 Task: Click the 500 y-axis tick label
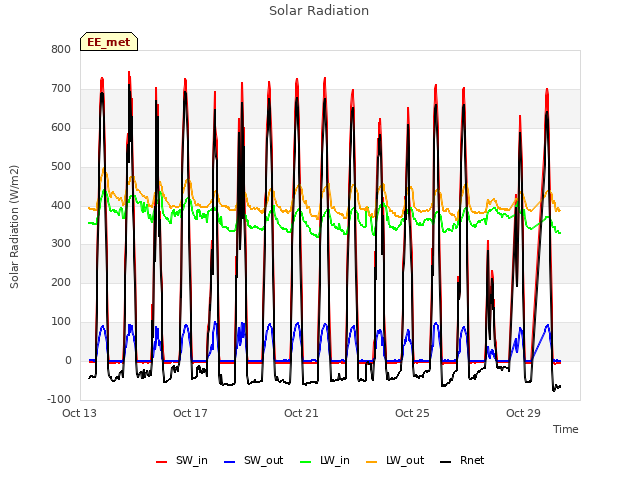point(61,167)
